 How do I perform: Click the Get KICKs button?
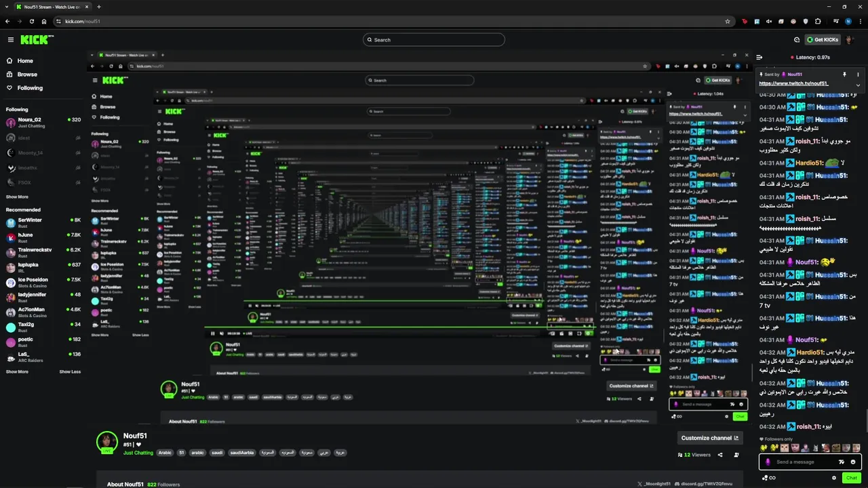823,40
